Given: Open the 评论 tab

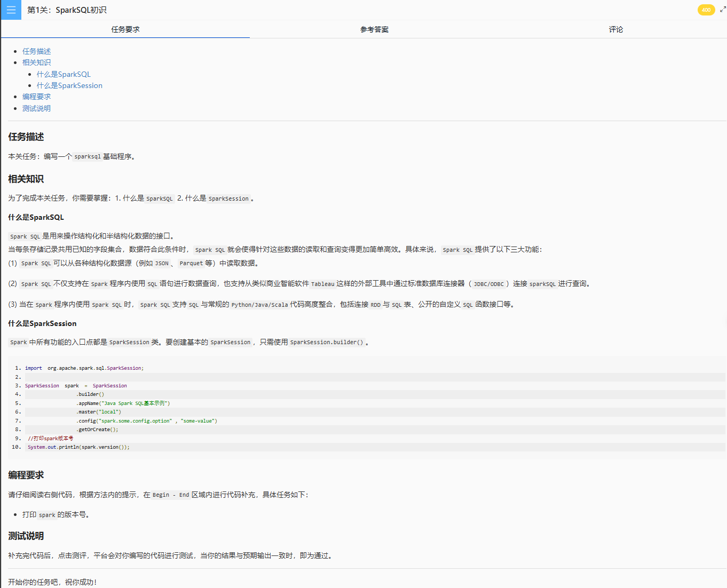Looking at the screenshot, I should (x=615, y=29).
